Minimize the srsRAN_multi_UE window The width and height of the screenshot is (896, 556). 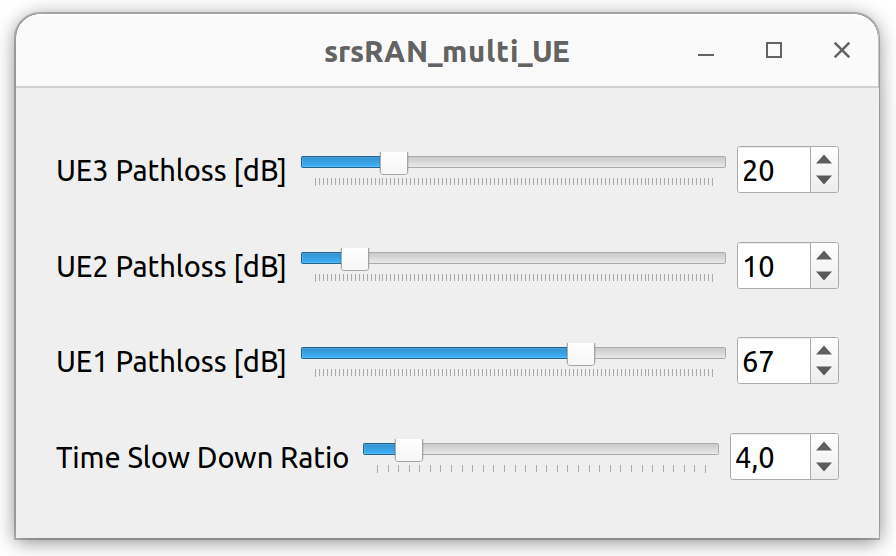coord(707,52)
